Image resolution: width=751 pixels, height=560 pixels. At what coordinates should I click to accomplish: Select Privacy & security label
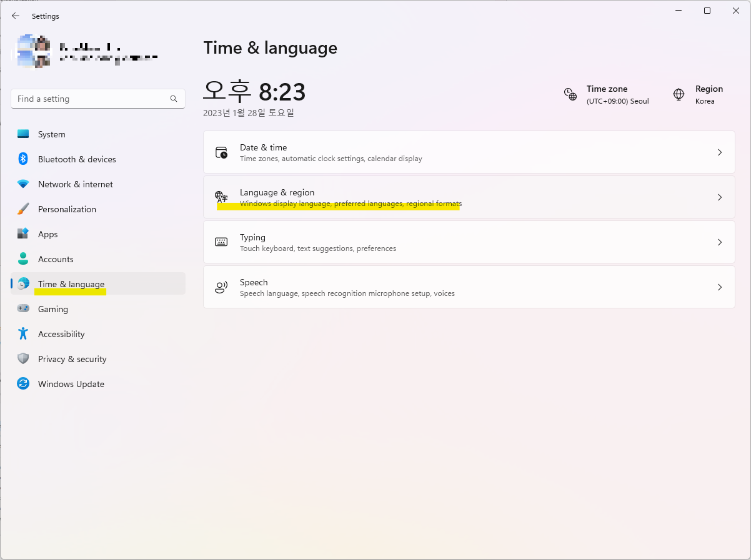pos(72,359)
